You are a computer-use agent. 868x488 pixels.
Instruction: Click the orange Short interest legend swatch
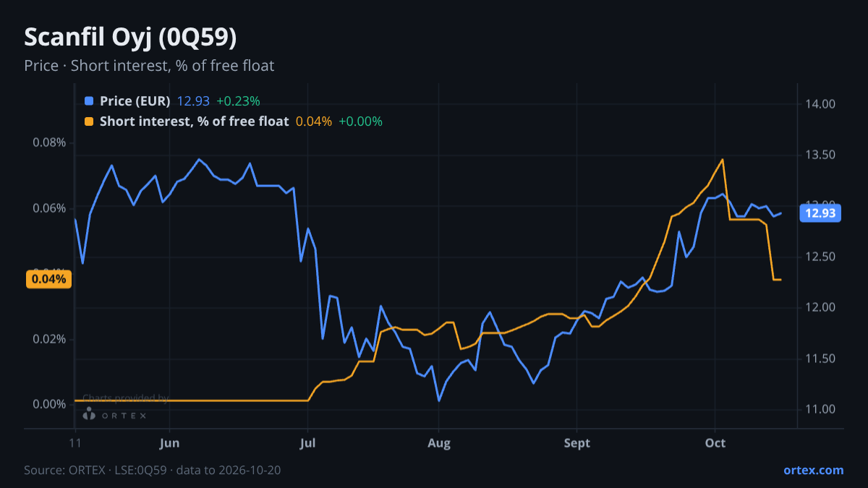(89, 121)
